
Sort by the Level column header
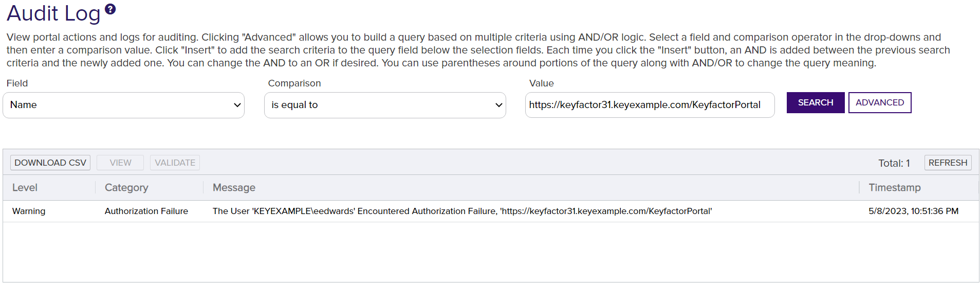[25, 188]
